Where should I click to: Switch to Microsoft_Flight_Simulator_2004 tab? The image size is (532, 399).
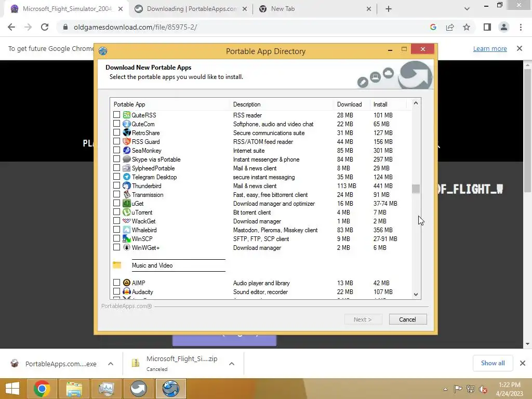pos(66,9)
